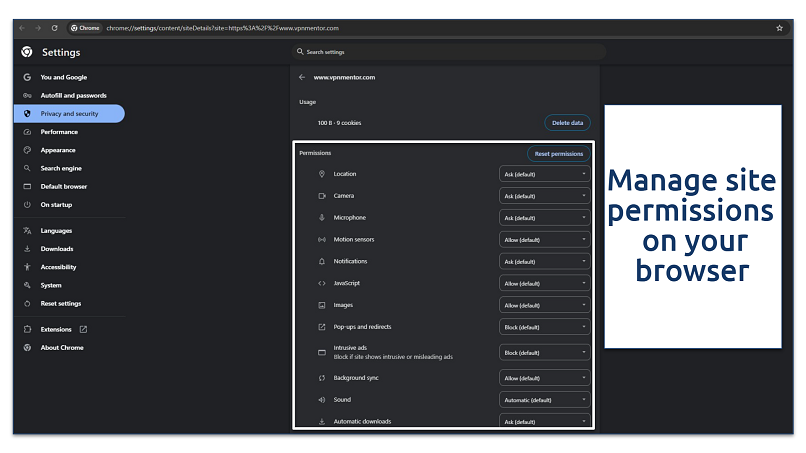This screenshot has width=806, height=453.
Task: Select Search engine in the sidebar
Action: click(x=61, y=168)
